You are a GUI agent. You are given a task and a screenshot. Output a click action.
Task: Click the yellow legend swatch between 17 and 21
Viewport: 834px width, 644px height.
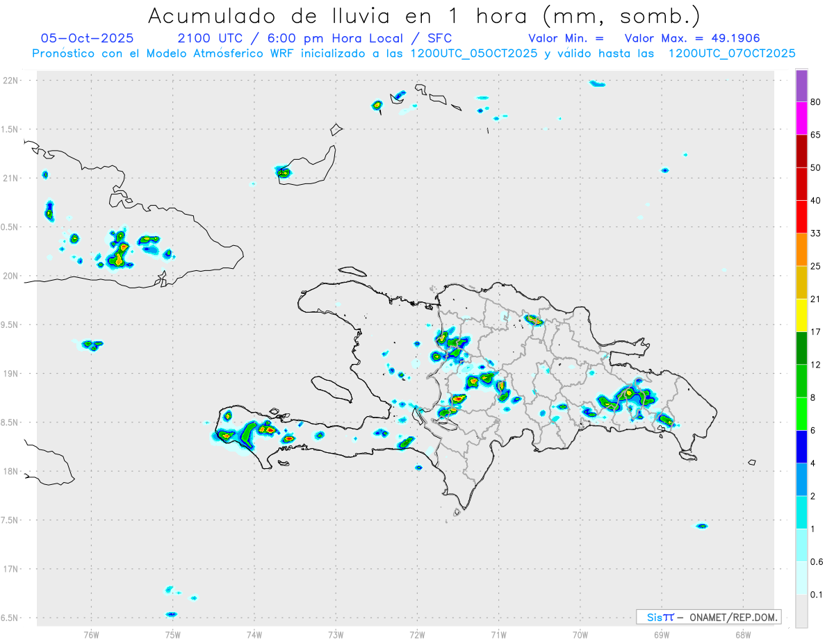coord(801,315)
